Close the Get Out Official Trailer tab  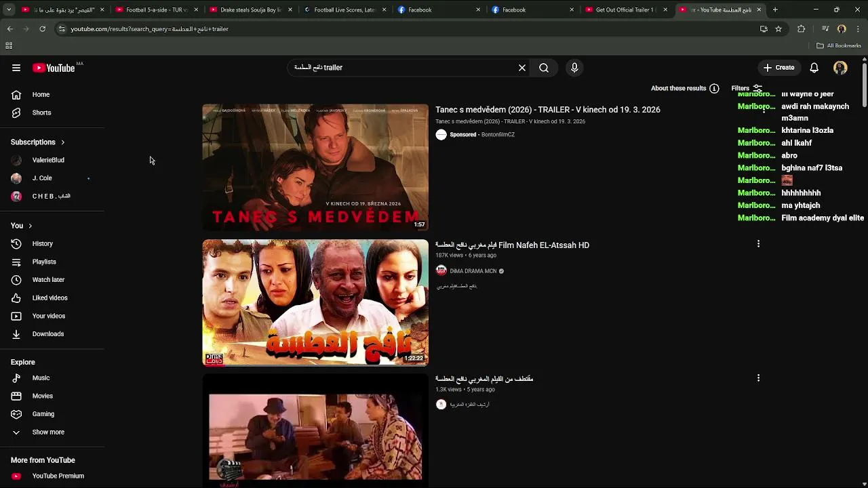coord(665,9)
